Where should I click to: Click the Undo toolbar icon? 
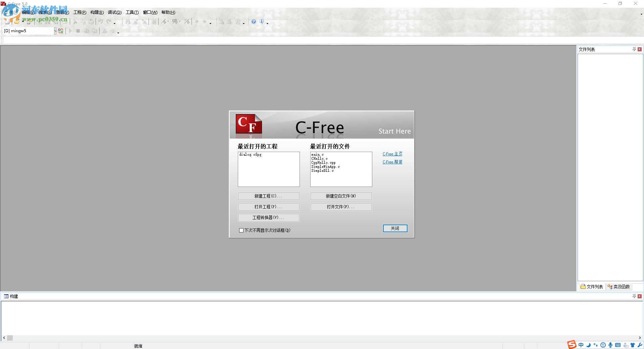tap(100, 22)
